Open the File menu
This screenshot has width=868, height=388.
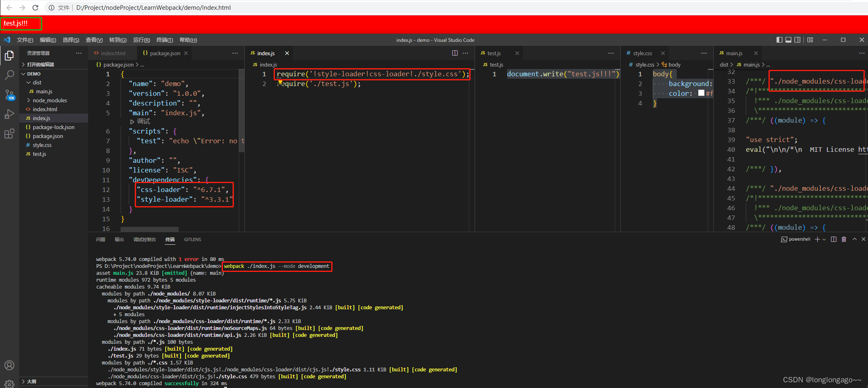[25, 40]
